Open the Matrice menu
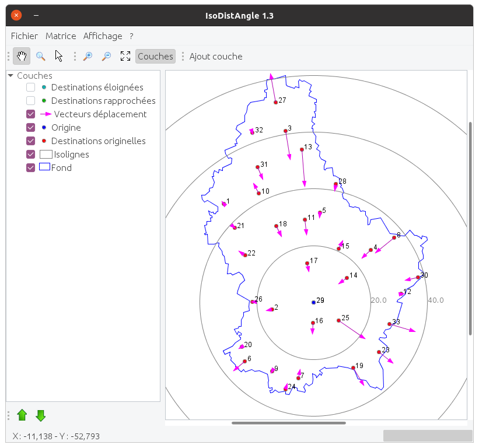Image resolution: width=479 pixels, height=448 pixels. [61, 36]
